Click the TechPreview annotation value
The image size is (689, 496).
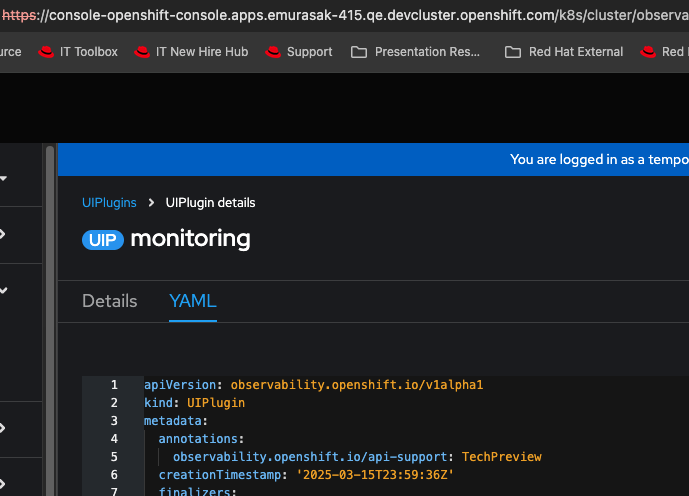coord(501,457)
